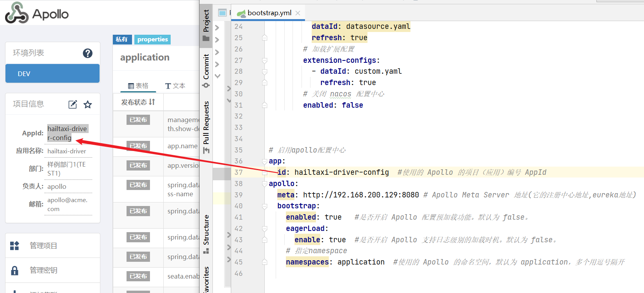Click enabled: false on line 31
This screenshot has height=293, width=644.
(333, 105)
